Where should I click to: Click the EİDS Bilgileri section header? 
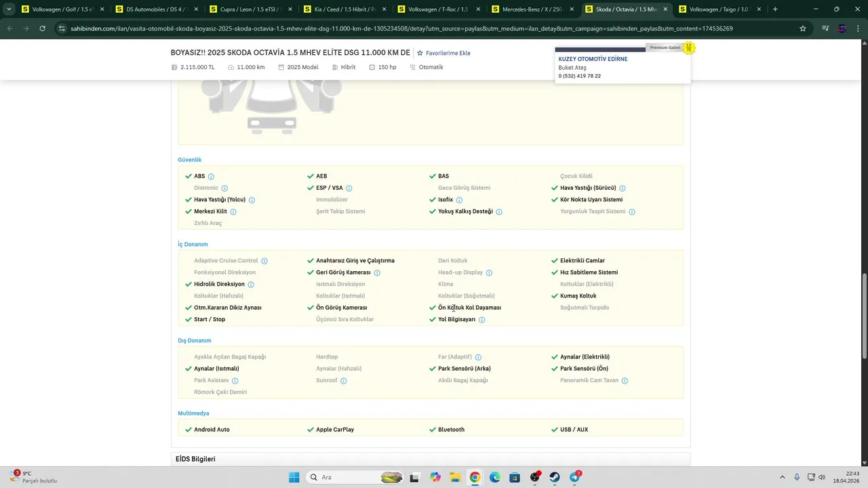[195, 459]
